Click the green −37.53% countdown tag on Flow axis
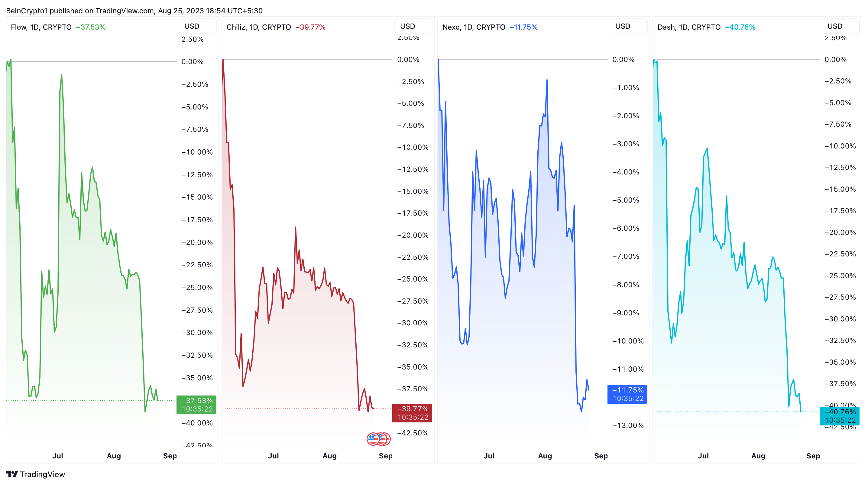Viewport: 868px width, 485px height. [x=196, y=405]
